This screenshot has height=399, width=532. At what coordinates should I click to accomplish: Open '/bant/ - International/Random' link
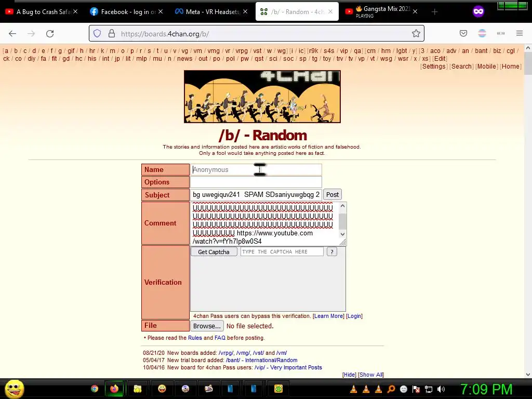[x=262, y=361]
